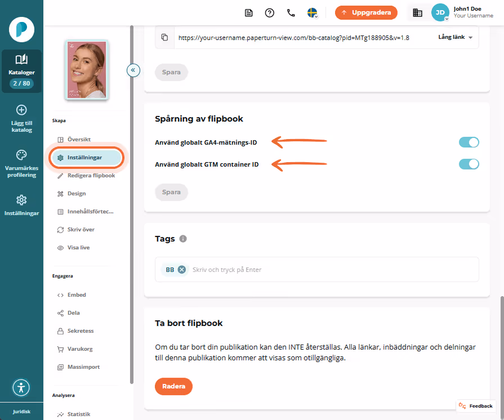Select Inställningar in the Skapa menu
Screen dimensions: 504x420
tap(86, 158)
